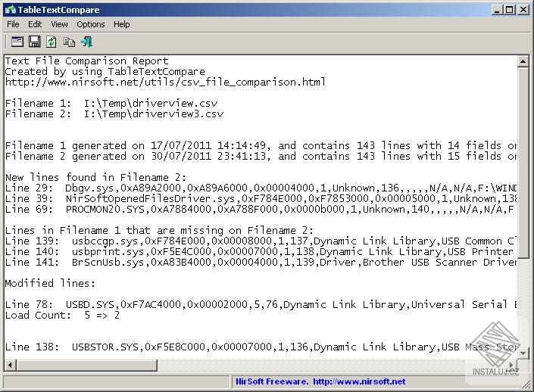The width and height of the screenshot is (534, 392).
Task: Click vertical scrollbar up arrow
Action: 523,61
